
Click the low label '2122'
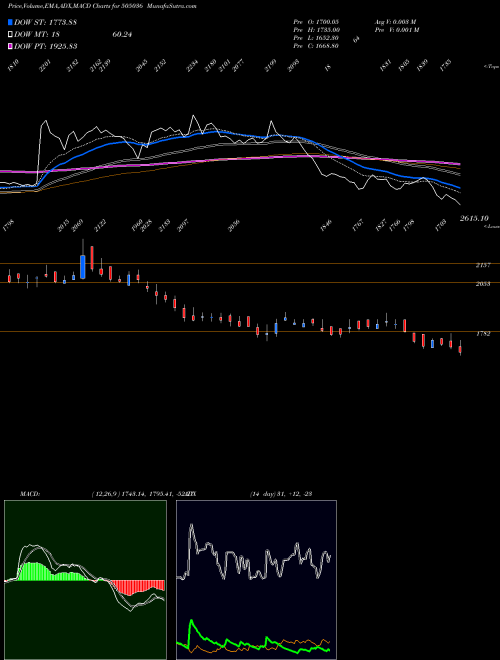[100, 226]
